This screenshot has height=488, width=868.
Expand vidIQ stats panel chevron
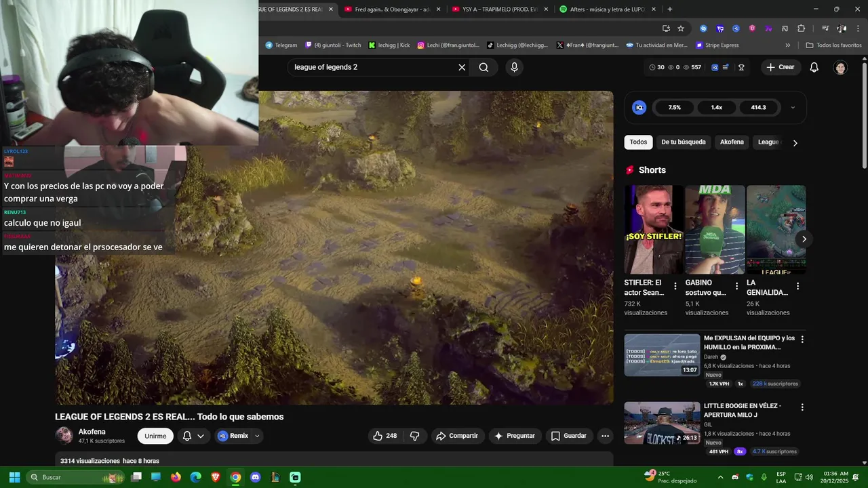(x=793, y=107)
